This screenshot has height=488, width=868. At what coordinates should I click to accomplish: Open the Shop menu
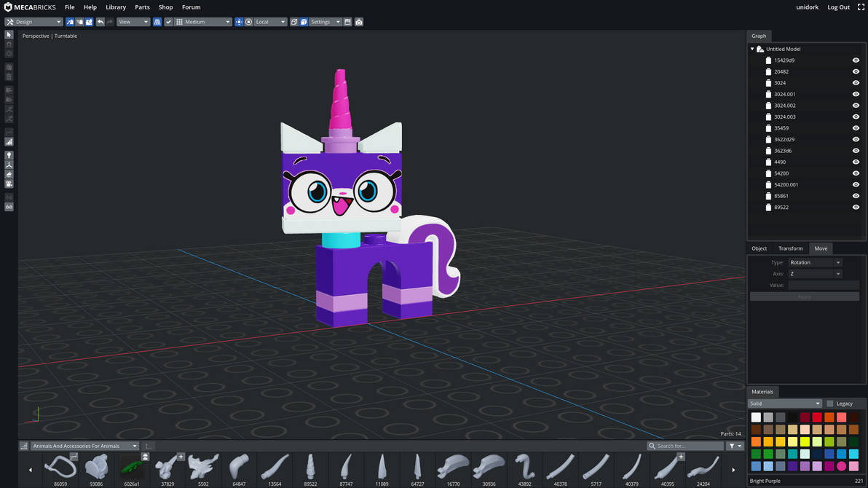click(165, 7)
